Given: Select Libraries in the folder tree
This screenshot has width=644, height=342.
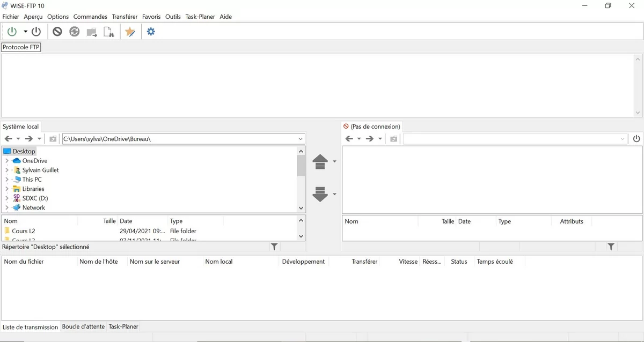Looking at the screenshot, I should (x=33, y=189).
